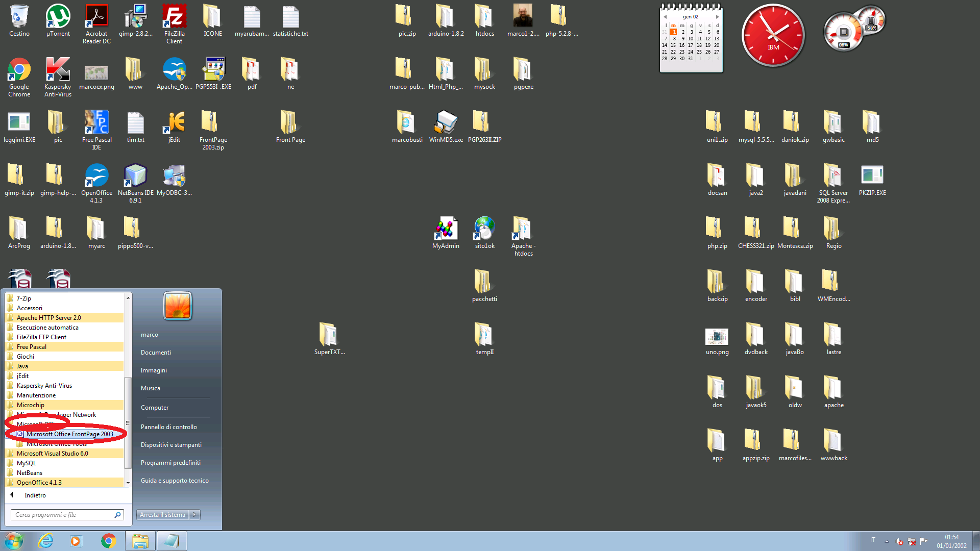Expand the Apache HTTP Server 2.0 folder
The height and width of the screenshot is (551, 980).
(48, 318)
